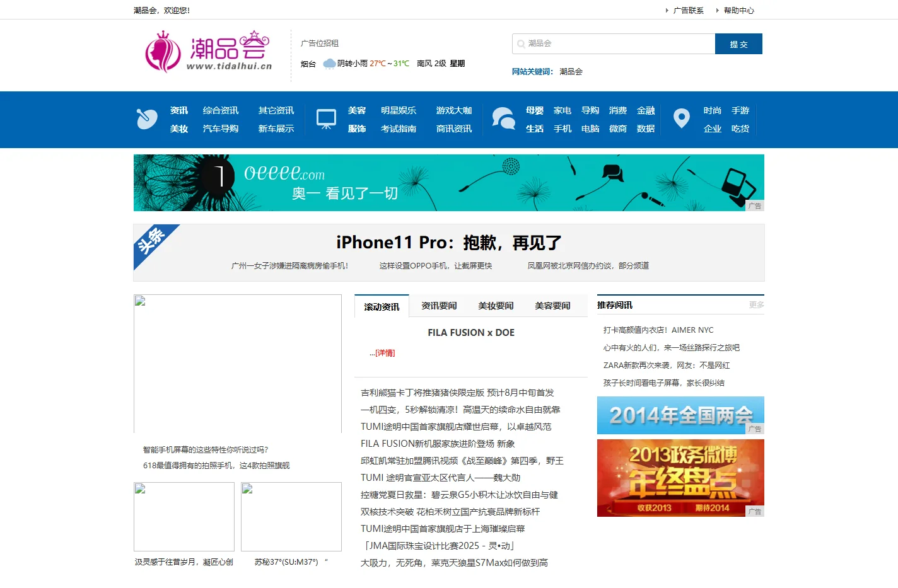Click the search magnifier icon
This screenshot has width=898, height=588.
(521, 44)
